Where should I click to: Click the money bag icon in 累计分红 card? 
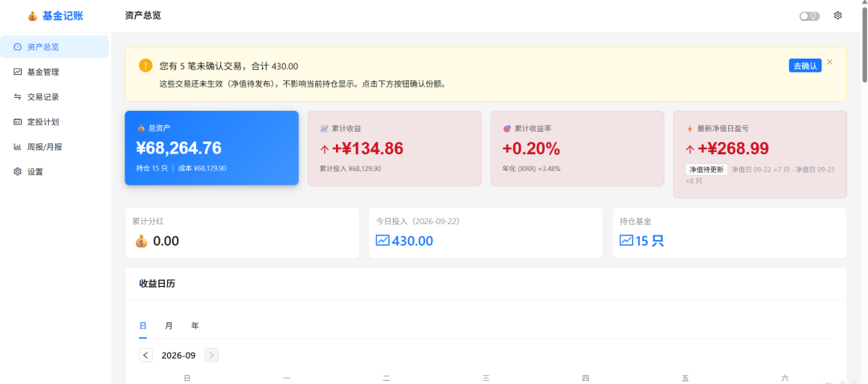click(x=141, y=241)
